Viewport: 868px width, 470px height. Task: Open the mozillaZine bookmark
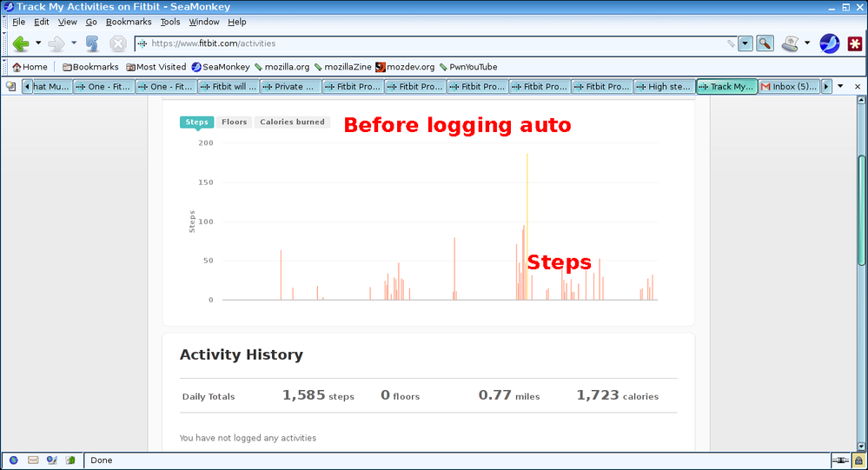coord(342,67)
